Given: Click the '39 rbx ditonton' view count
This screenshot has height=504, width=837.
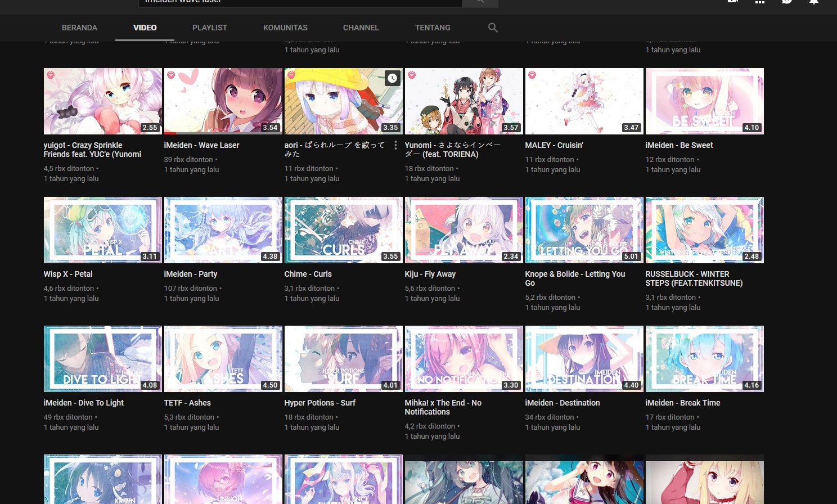Looking at the screenshot, I should [188, 160].
